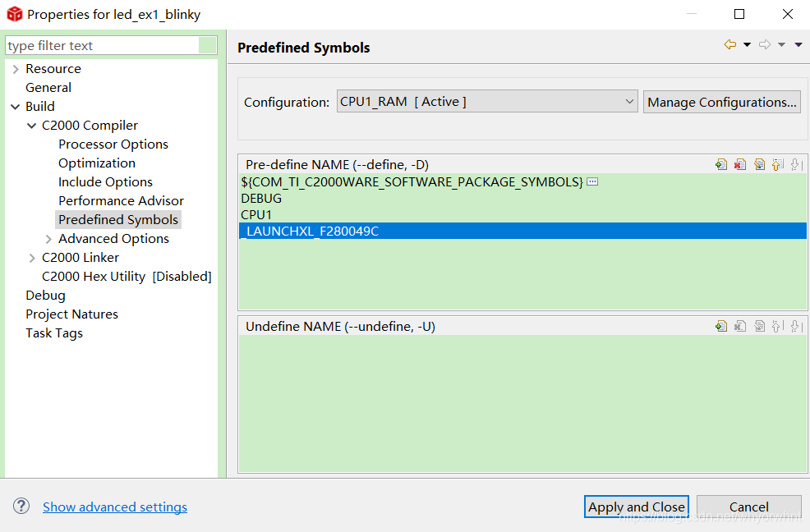Open the Back history dropdown arrow
This screenshot has height=532, width=810.
(747, 45)
